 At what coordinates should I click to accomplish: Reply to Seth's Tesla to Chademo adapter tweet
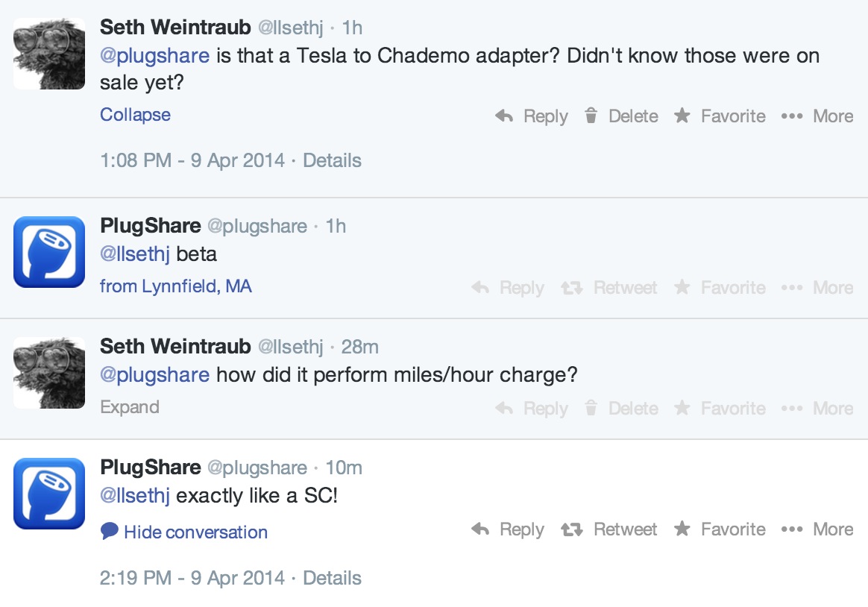[532, 116]
